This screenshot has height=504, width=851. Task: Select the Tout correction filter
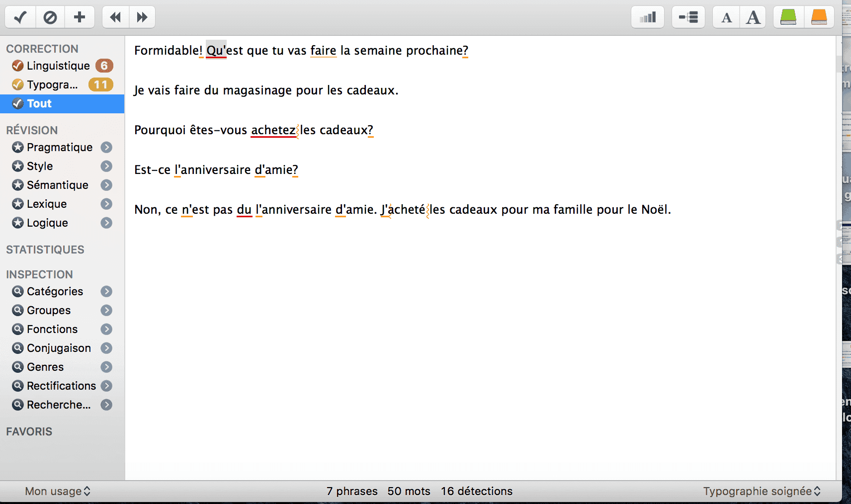pos(39,103)
